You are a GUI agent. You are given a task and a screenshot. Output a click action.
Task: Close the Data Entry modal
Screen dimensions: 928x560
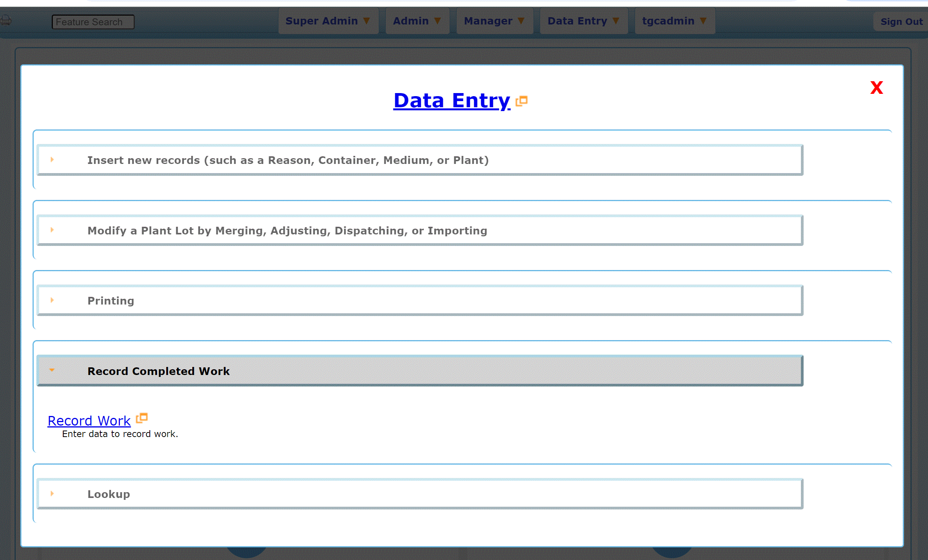click(876, 87)
